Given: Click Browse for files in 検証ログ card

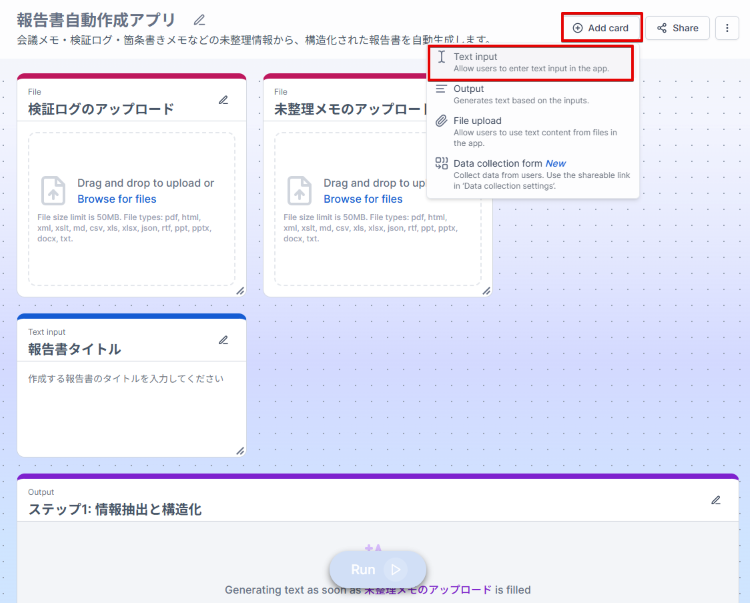Looking at the screenshot, I should [116, 199].
